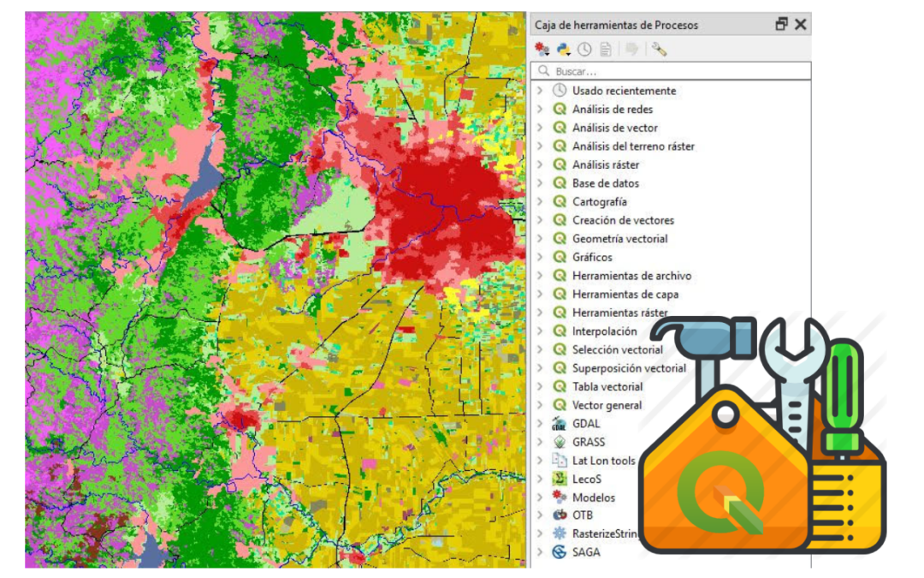Expand Base de datos group
The image size is (924, 578).
[540, 183]
